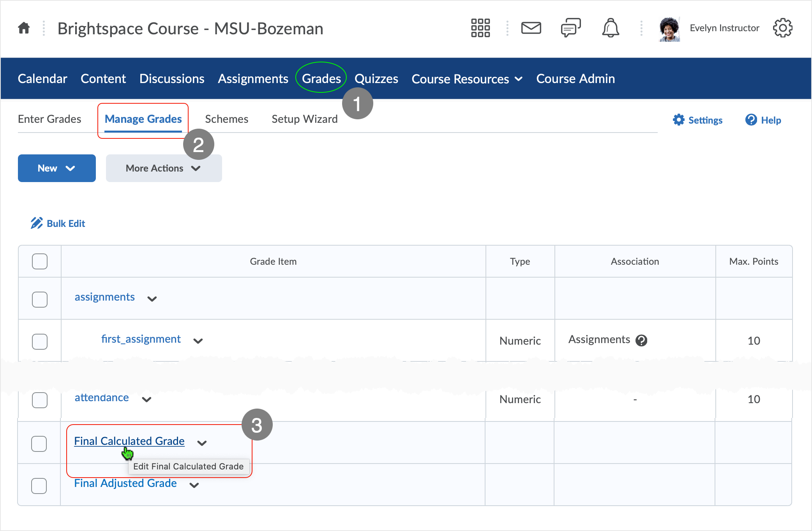Open the first_assignment chevron menu

click(x=198, y=341)
